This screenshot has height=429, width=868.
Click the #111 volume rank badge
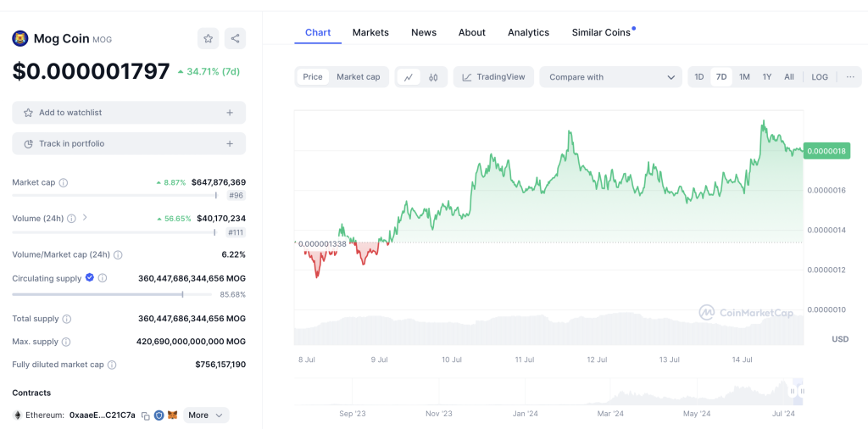coord(236,232)
